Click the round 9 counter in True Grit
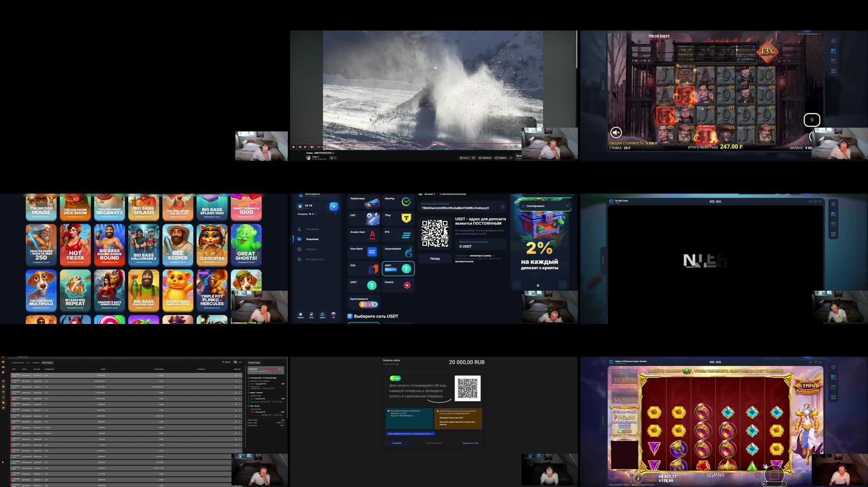 (x=812, y=120)
